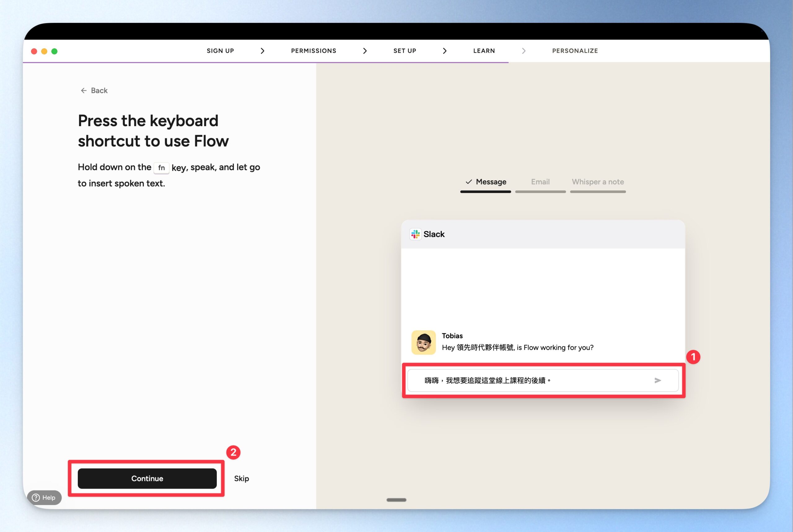This screenshot has height=532, width=793.
Task: Click the checkmark next to Message
Action: pyautogui.click(x=468, y=182)
